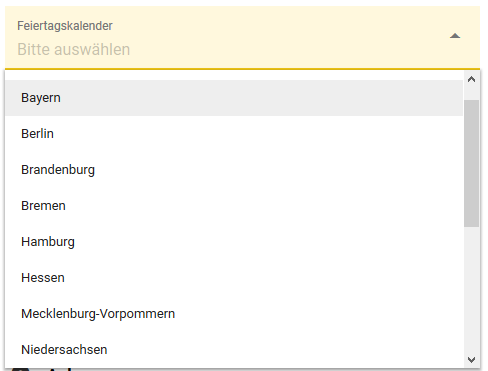Click empty space right of the Berlin label
The height and width of the screenshot is (371, 488).
coord(258,134)
